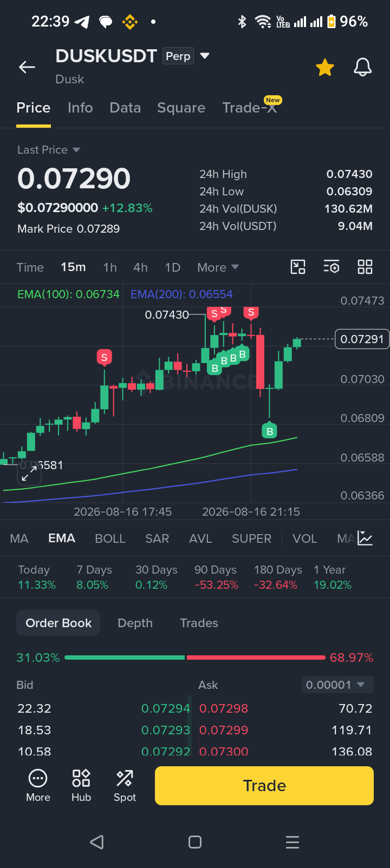This screenshot has width=390, height=868.
Task: Enable SAR indicator
Action: point(157,538)
